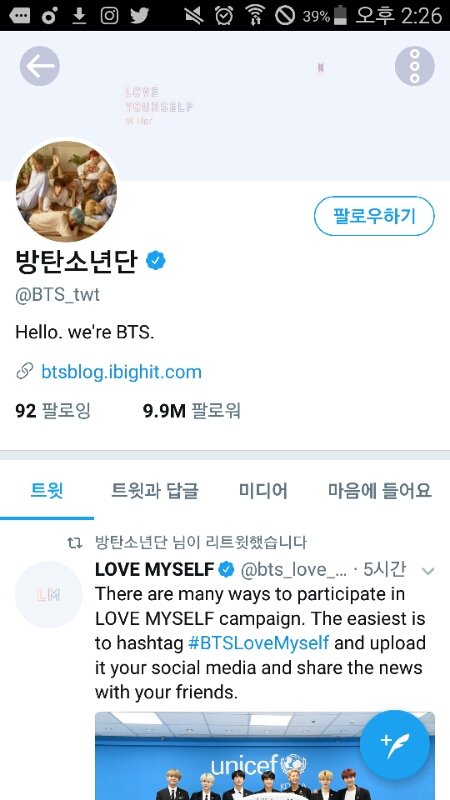Image resolution: width=450 pixels, height=800 pixels.
Task: Expand the tweet options chevron
Action: (428, 571)
